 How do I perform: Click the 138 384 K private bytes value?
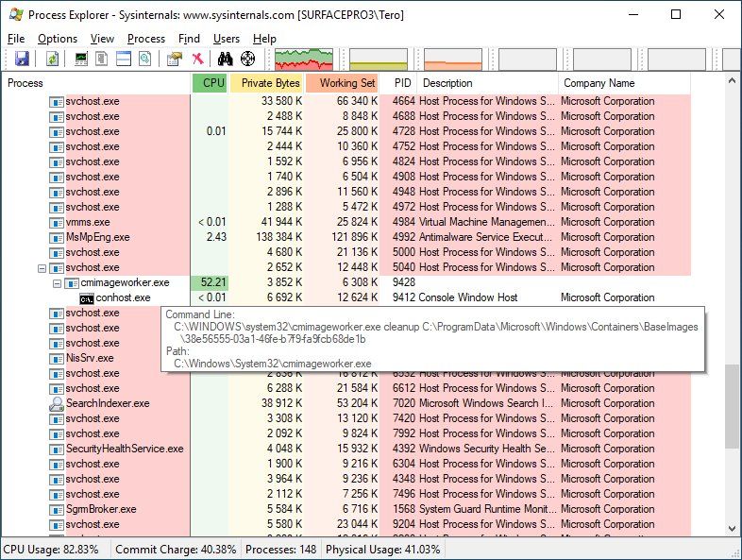point(278,237)
